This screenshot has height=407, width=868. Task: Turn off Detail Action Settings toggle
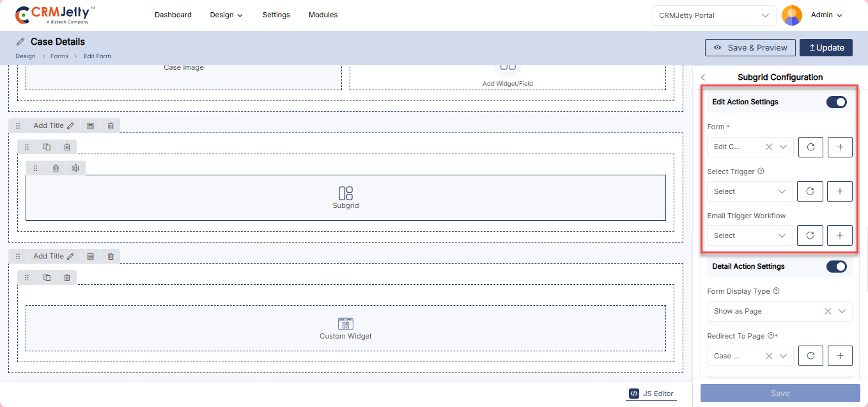836,266
